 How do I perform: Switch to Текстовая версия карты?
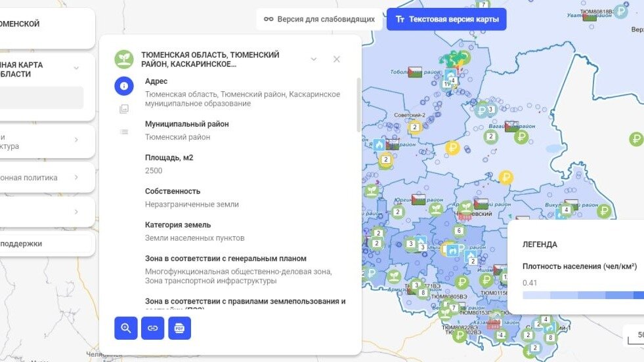446,19
